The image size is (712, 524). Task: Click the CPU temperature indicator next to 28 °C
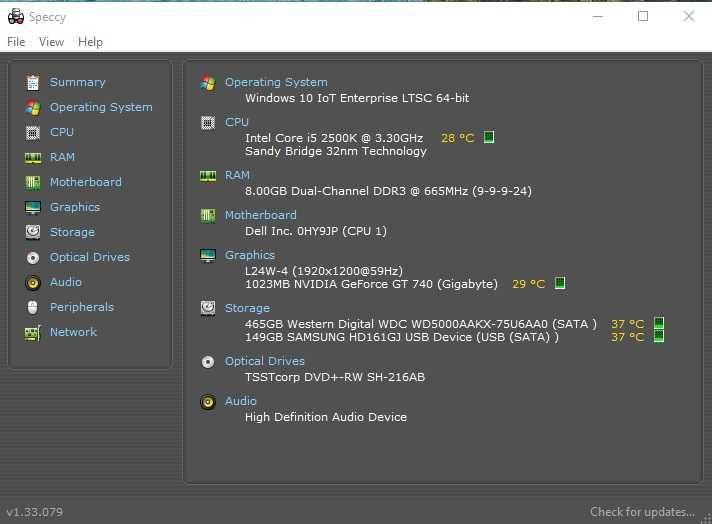(489, 137)
